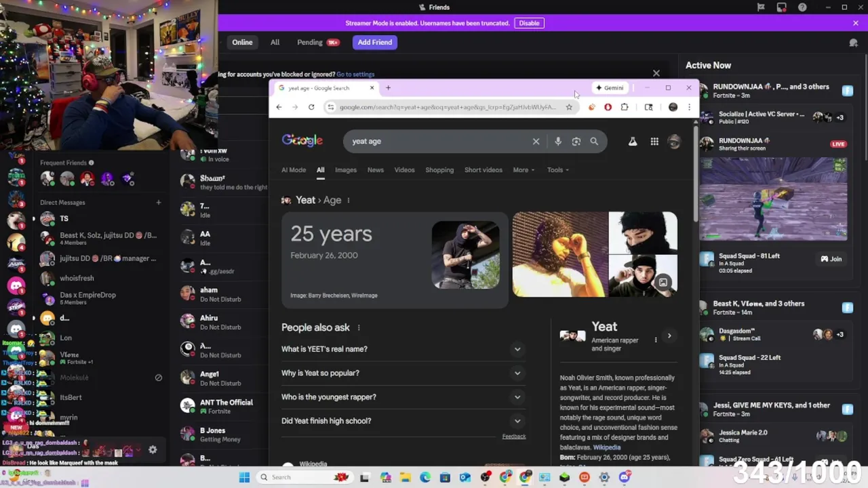Click the Feedback link
The image size is (868, 488).
[x=514, y=436]
